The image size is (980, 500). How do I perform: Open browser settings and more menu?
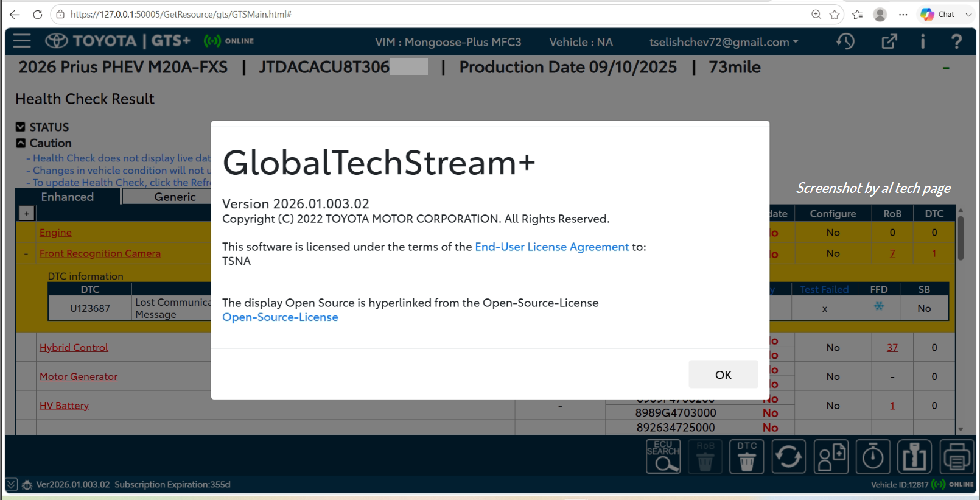[903, 15]
